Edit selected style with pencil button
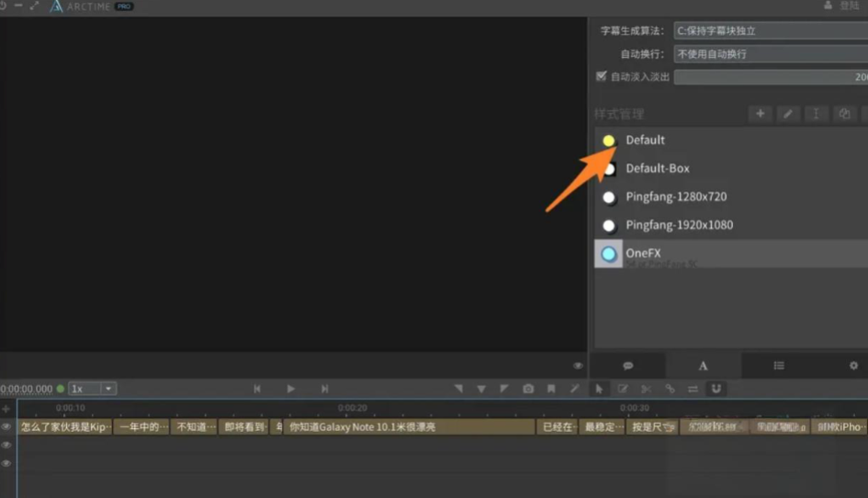Viewport: 868px width, 498px height. tap(788, 114)
